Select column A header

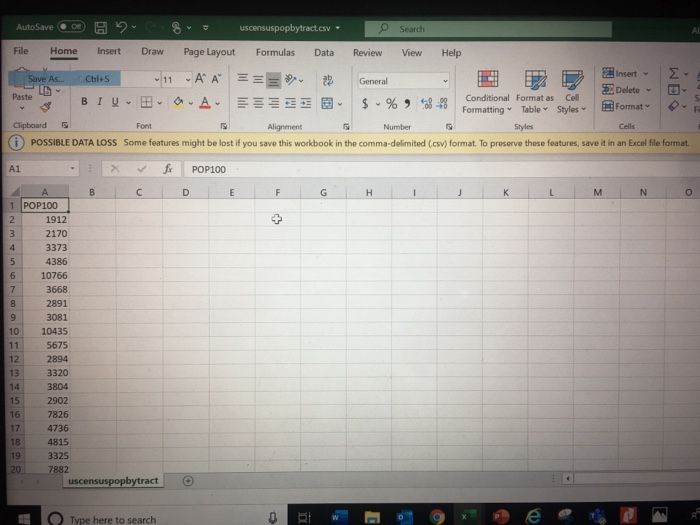coord(45,192)
